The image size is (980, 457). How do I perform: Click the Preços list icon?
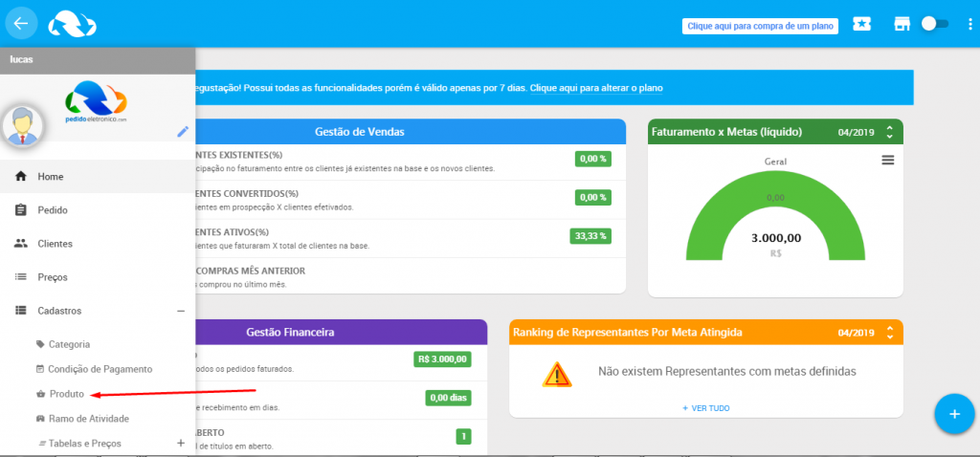pyautogui.click(x=21, y=277)
